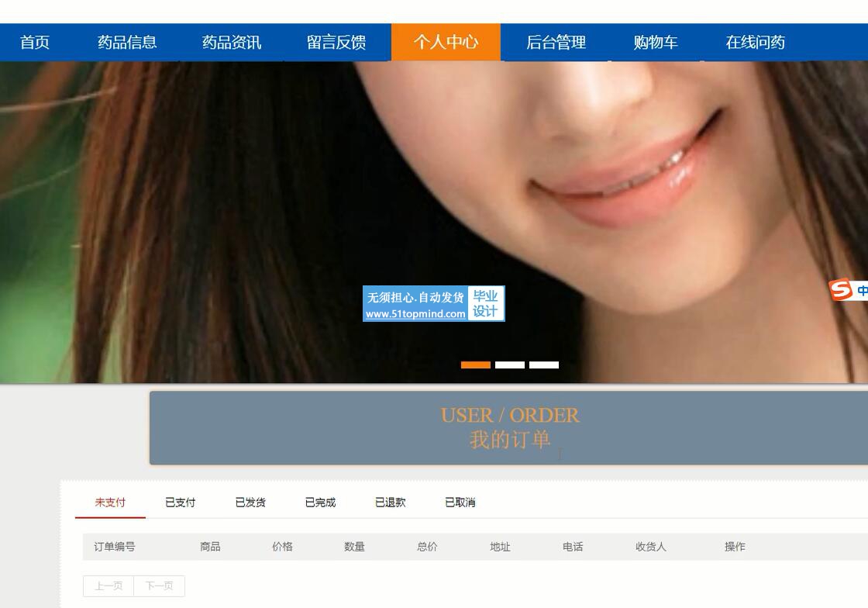
Task: Click the 数量 column header
Action: point(354,547)
